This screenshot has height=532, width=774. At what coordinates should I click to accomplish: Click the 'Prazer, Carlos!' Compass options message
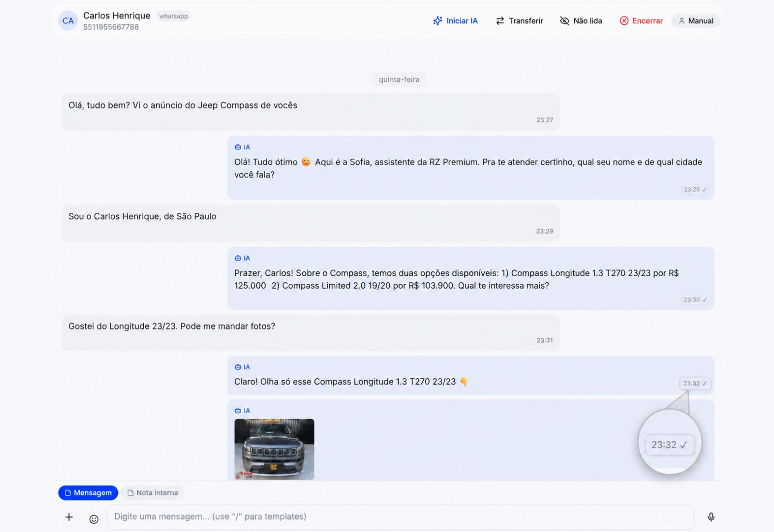tap(471, 279)
